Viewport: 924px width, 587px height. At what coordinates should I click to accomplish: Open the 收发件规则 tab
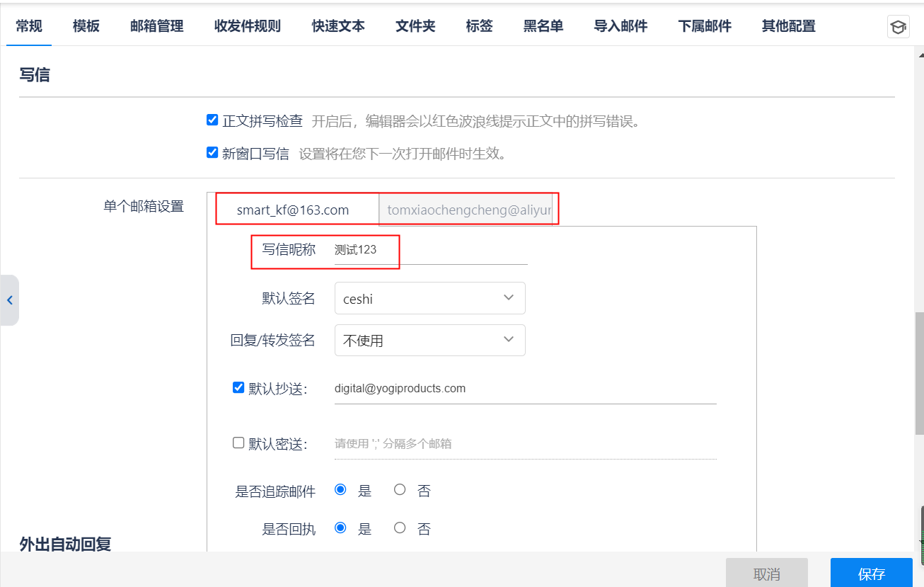point(248,26)
